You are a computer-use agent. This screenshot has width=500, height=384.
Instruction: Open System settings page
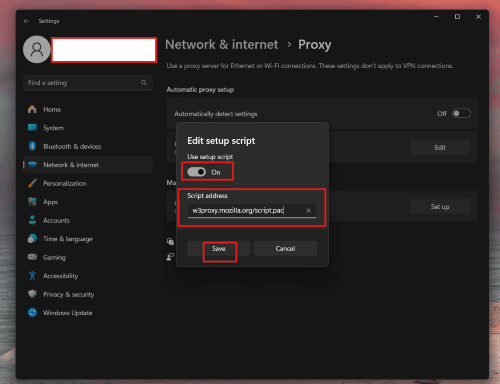(x=88, y=128)
